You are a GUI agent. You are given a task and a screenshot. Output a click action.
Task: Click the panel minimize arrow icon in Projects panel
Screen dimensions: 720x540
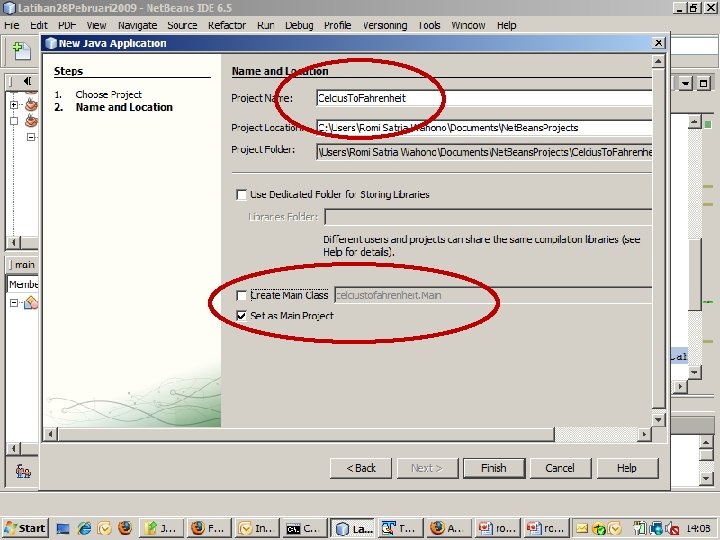[28, 81]
